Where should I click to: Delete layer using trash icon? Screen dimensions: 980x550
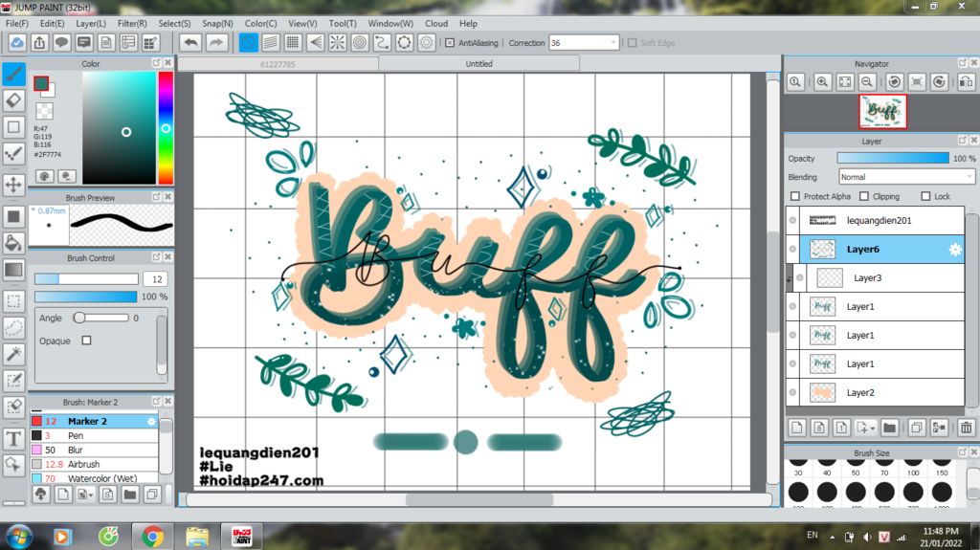(x=966, y=428)
